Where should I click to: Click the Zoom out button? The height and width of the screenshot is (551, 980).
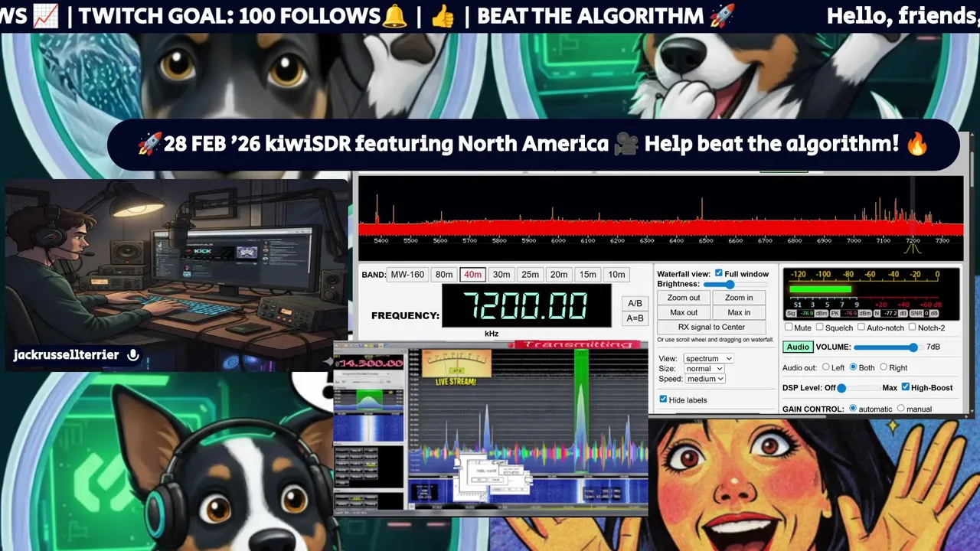click(684, 298)
